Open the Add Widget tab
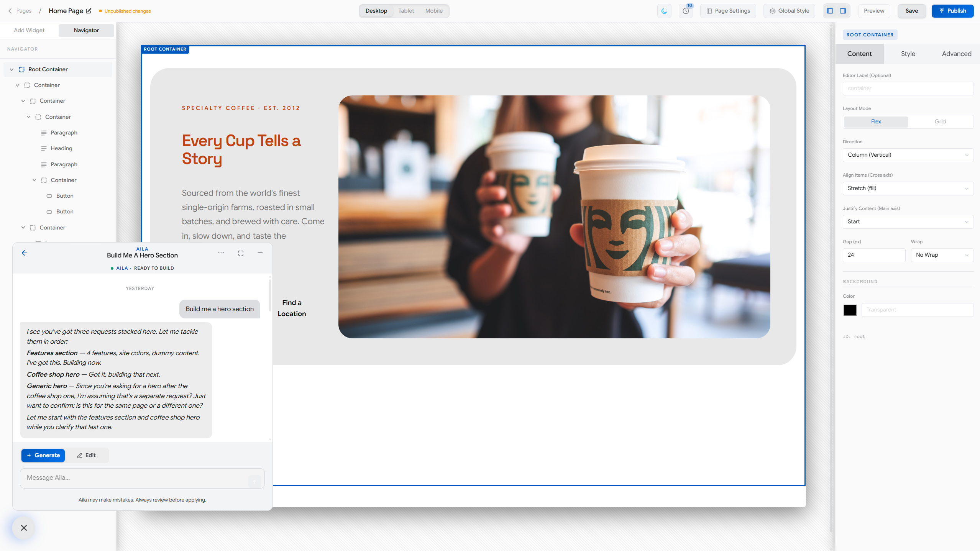Image resolution: width=980 pixels, height=551 pixels. [29, 30]
